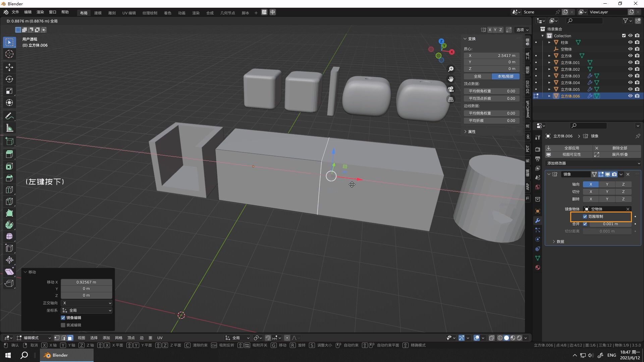644x362 pixels.
Task: Select the Measure ruler tool
Action: 9,128
